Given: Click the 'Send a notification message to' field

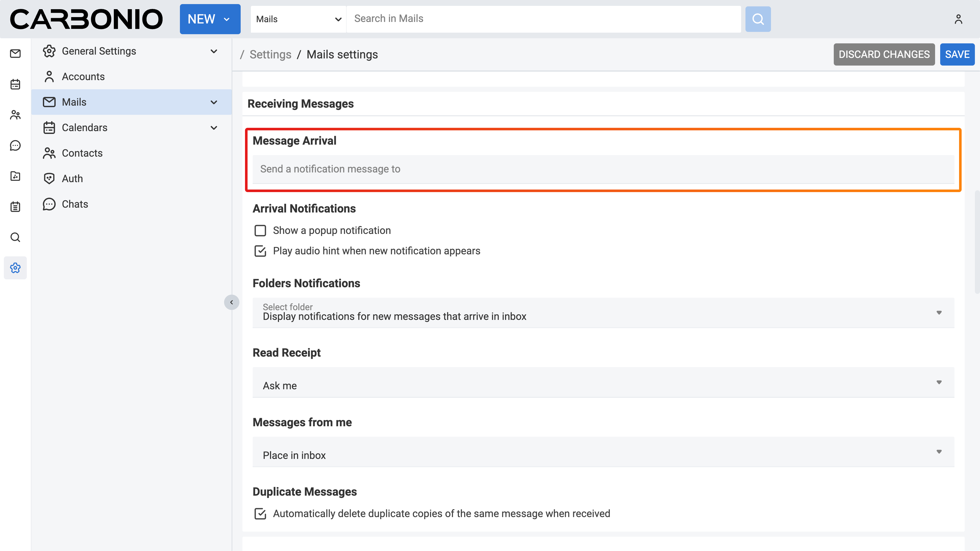Looking at the screenshot, I should [603, 169].
